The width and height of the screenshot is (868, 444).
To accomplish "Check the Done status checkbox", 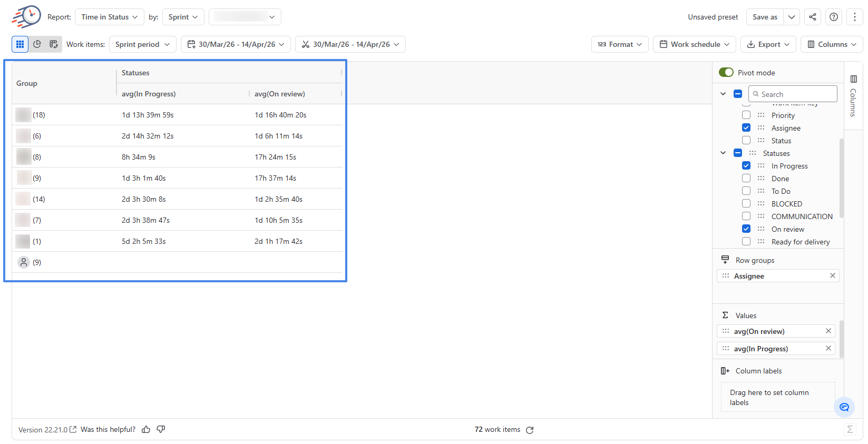I will click(746, 178).
